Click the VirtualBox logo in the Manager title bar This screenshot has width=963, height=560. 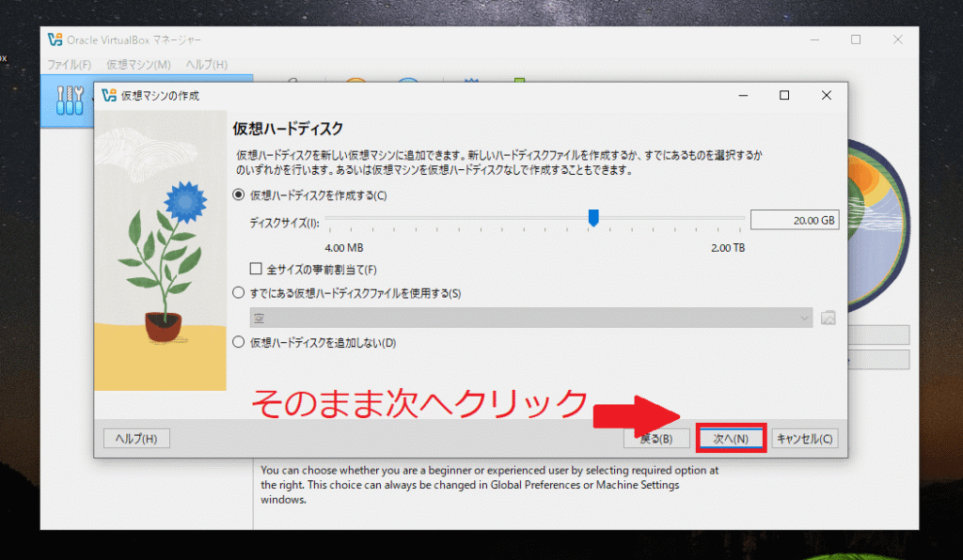[55, 39]
